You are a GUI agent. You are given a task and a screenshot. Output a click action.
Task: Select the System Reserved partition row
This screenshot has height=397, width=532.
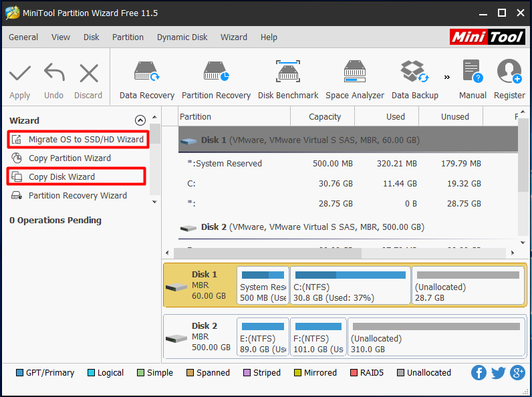[x=348, y=164]
